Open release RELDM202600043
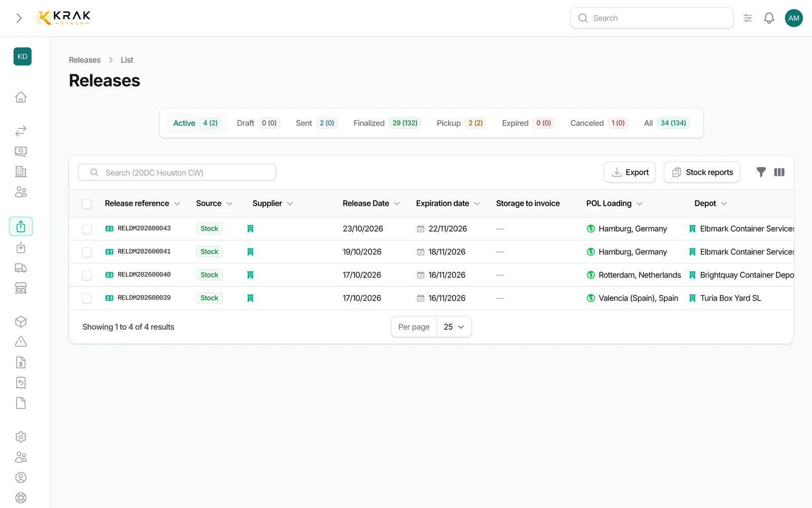 (144, 229)
